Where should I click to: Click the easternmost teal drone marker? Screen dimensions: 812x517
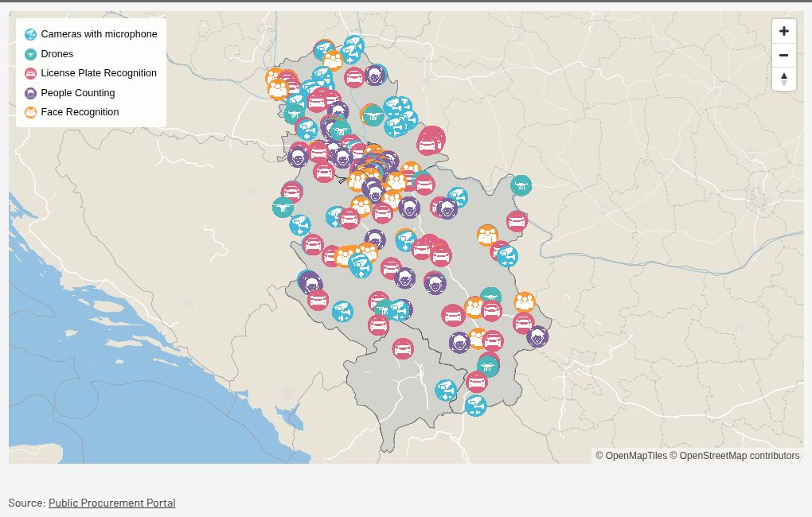(x=521, y=185)
